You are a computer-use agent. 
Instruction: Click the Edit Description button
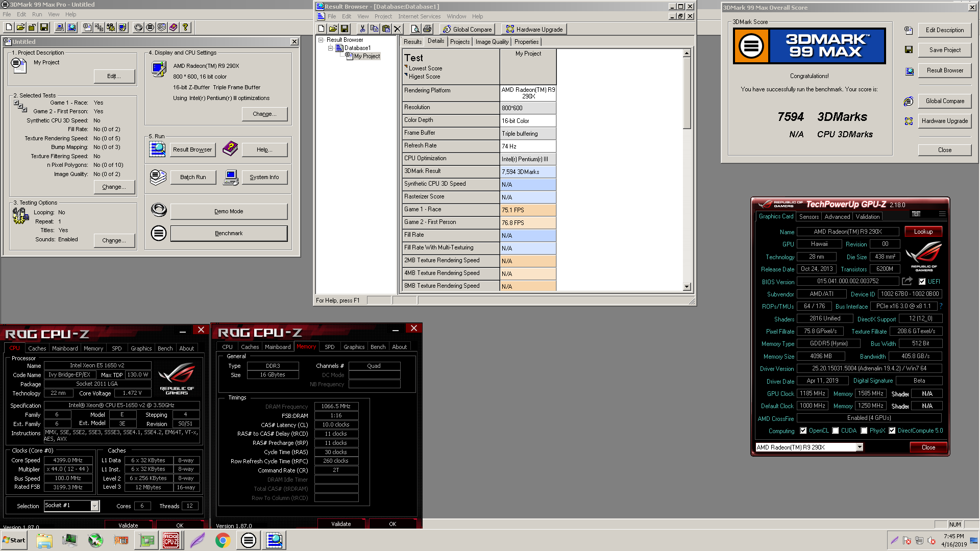[x=945, y=30]
